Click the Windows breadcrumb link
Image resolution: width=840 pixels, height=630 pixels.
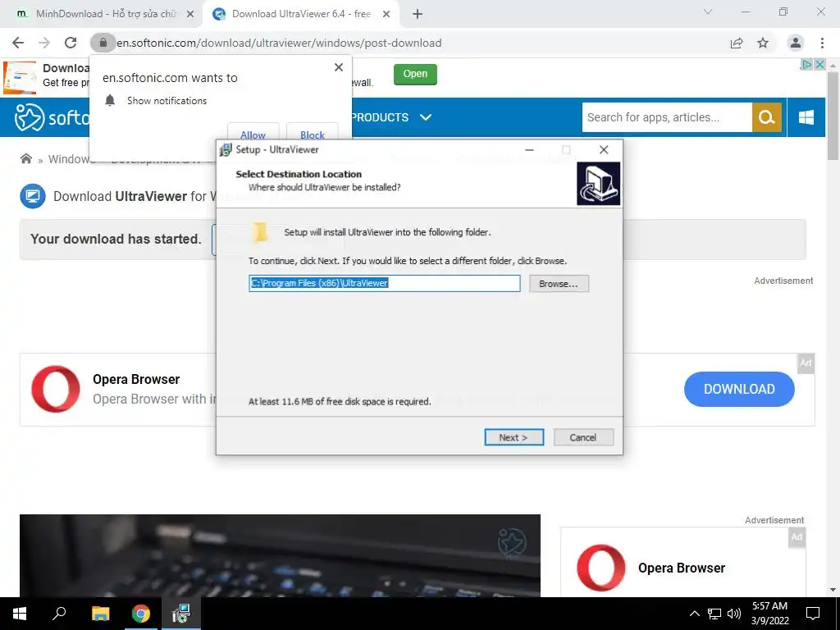click(71, 159)
